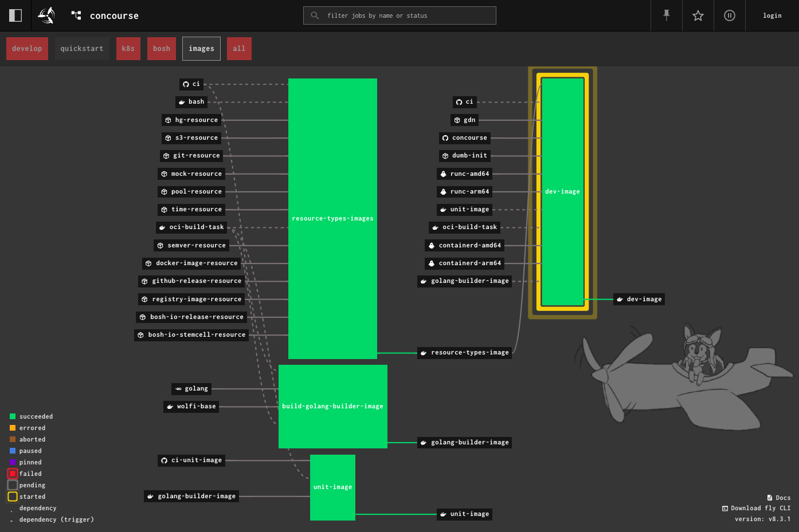The height and width of the screenshot is (532, 799).
Task: Click the resource-types-image output docker icon
Action: click(x=424, y=353)
